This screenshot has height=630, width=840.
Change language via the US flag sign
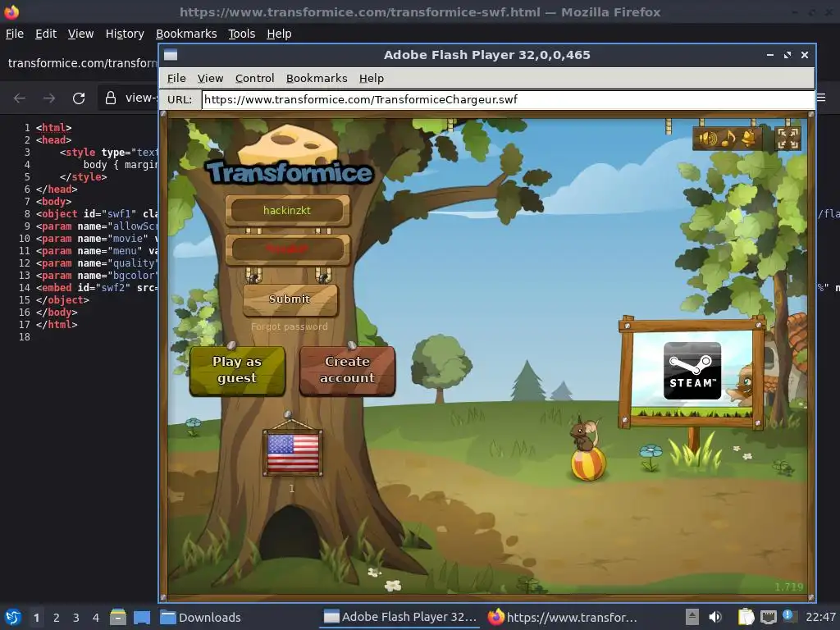[293, 453]
